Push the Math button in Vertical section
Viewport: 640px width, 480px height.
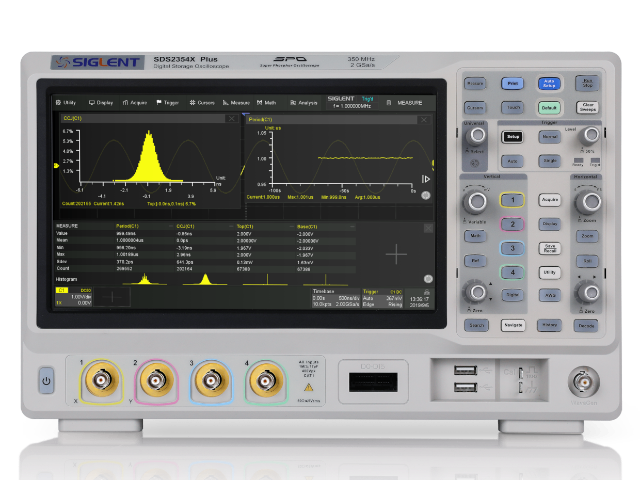click(475, 236)
